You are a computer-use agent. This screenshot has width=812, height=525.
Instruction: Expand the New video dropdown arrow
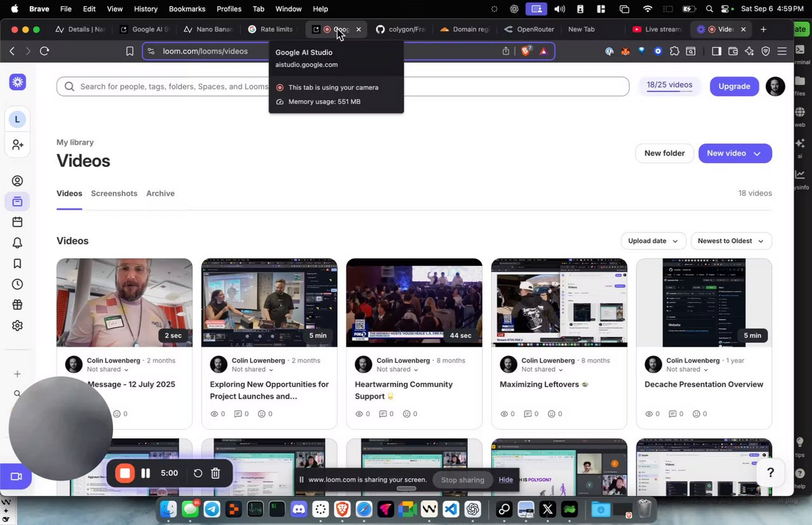point(757,154)
